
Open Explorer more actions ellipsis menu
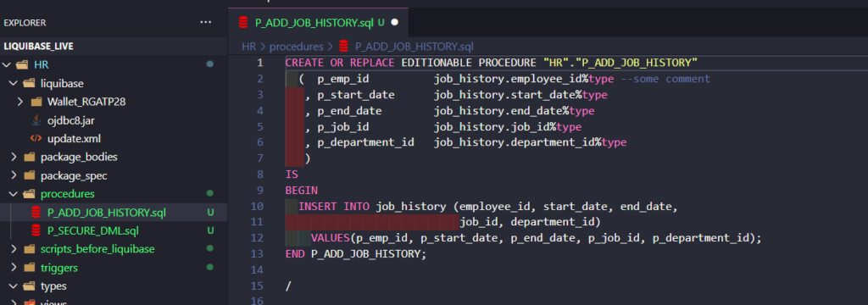205,23
